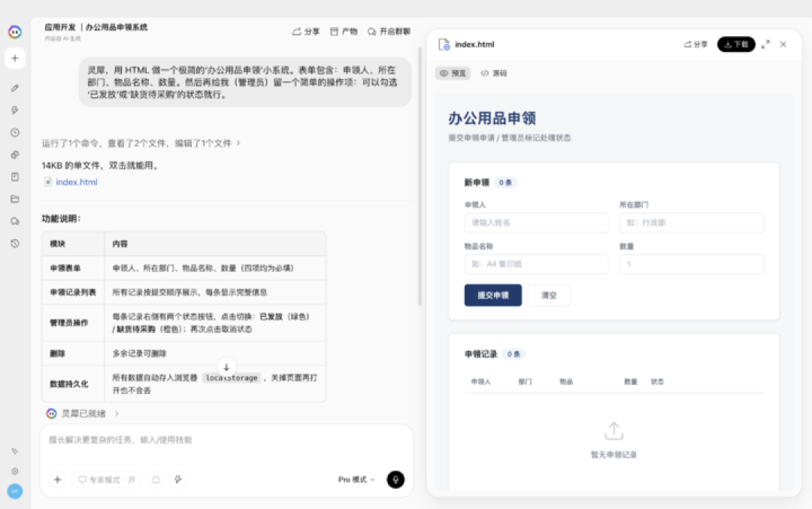Close the index.html preview panel

pyautogui.click(x=783, y=44)
